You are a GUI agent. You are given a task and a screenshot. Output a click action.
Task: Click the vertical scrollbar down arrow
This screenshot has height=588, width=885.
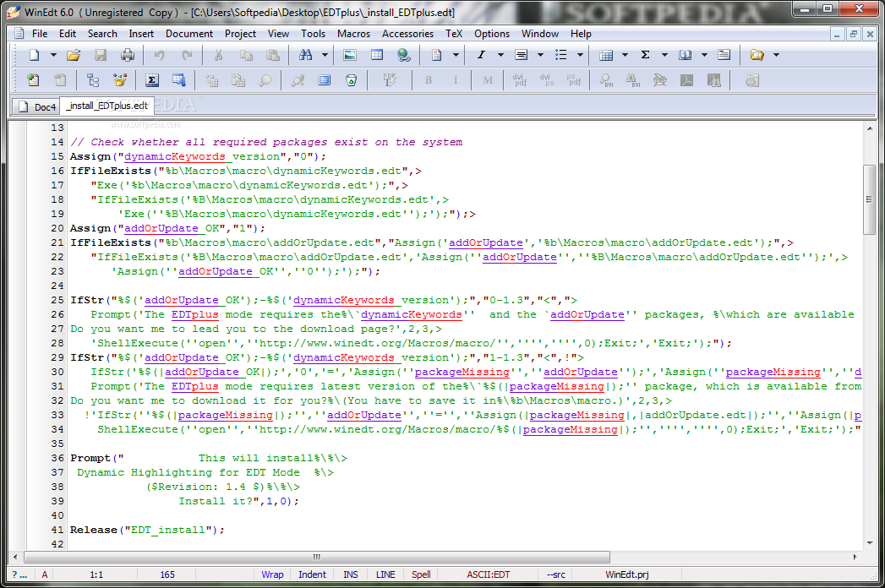(869, 543)
